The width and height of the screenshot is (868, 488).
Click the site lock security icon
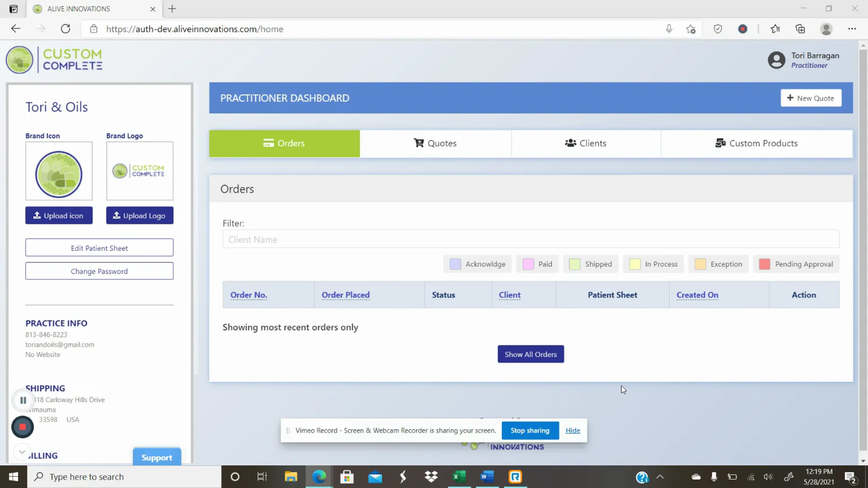tap(94, 29)
